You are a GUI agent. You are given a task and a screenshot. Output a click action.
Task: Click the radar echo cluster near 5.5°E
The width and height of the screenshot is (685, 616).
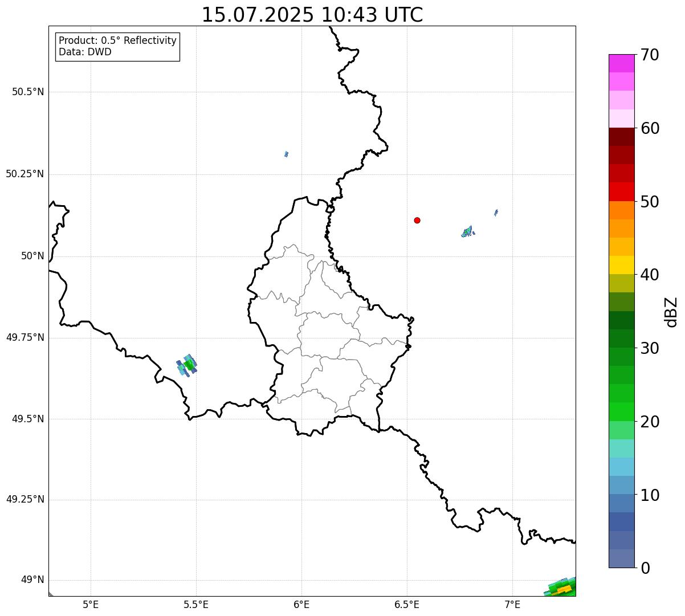click(187, 365)
